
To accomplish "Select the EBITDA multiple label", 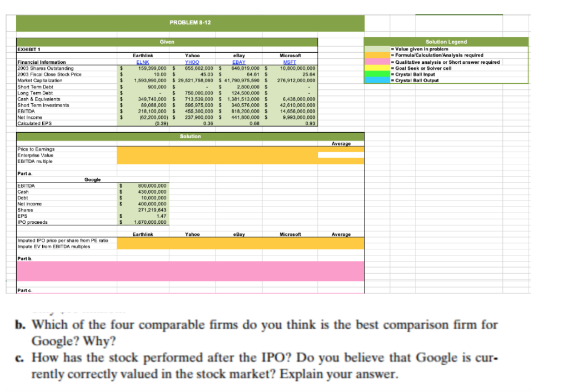I will click(x=35, y=162).
